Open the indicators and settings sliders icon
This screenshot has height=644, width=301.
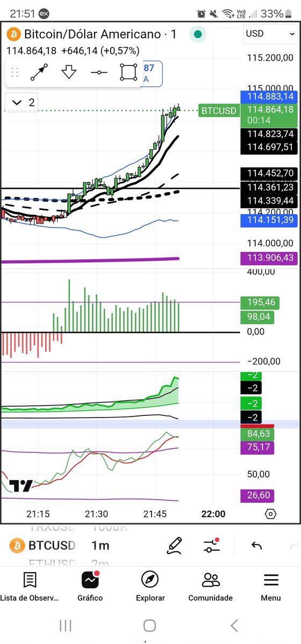pos(212,546)
